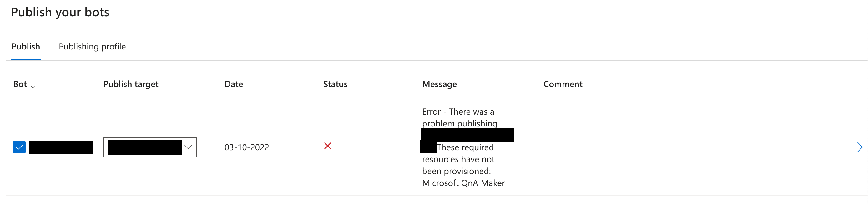
Task: Click the Comment column header
Action: 563,84
